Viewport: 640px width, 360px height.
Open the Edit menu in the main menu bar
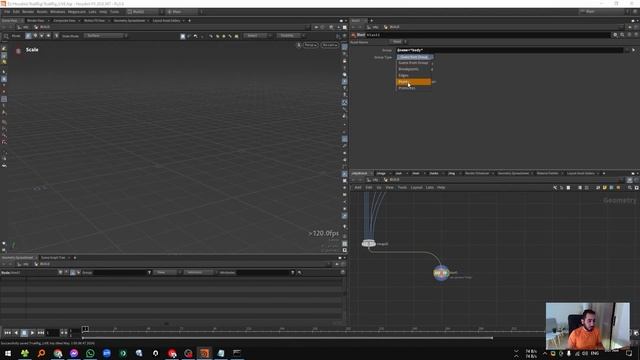16,12
